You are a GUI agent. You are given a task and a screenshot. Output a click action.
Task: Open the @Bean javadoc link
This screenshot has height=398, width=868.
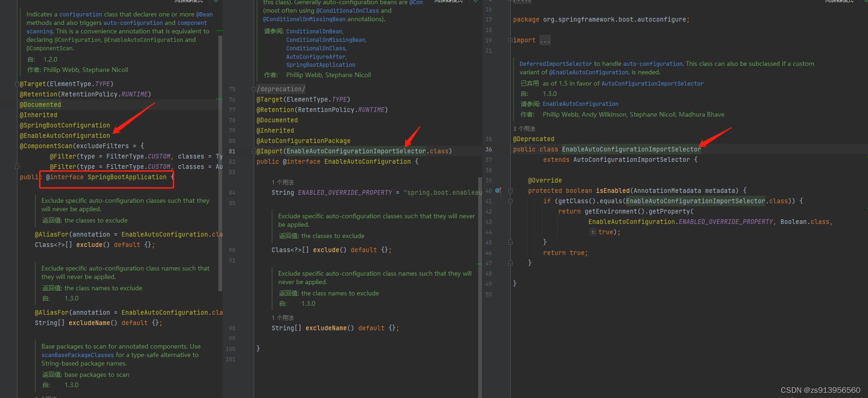click(x=204, y=15)
